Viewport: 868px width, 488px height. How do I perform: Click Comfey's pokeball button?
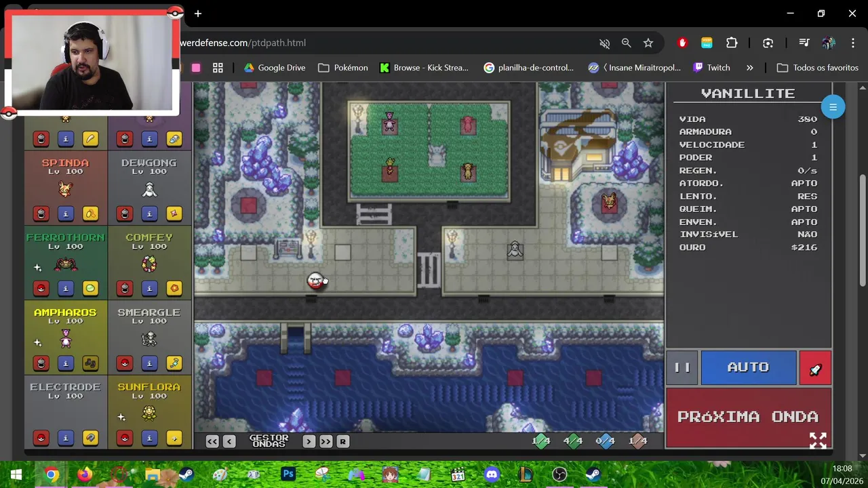pos(125,289)
